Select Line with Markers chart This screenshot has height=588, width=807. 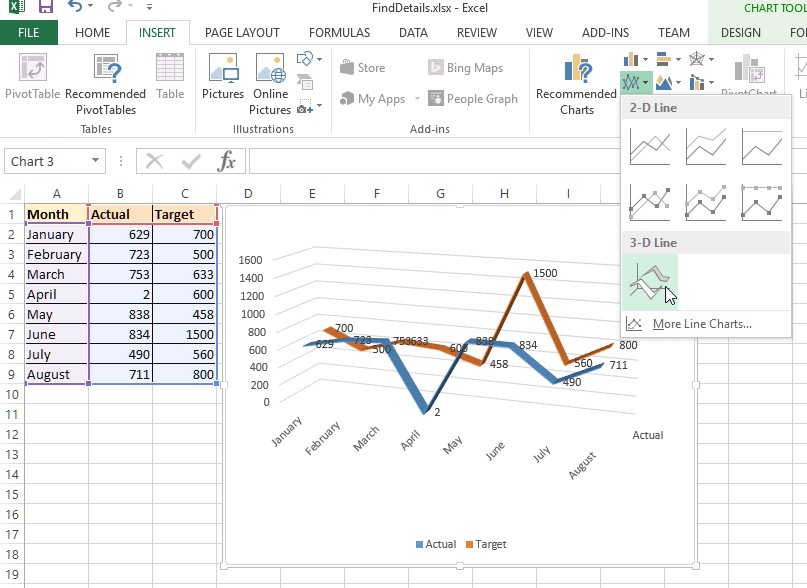(x=650, y=203)
